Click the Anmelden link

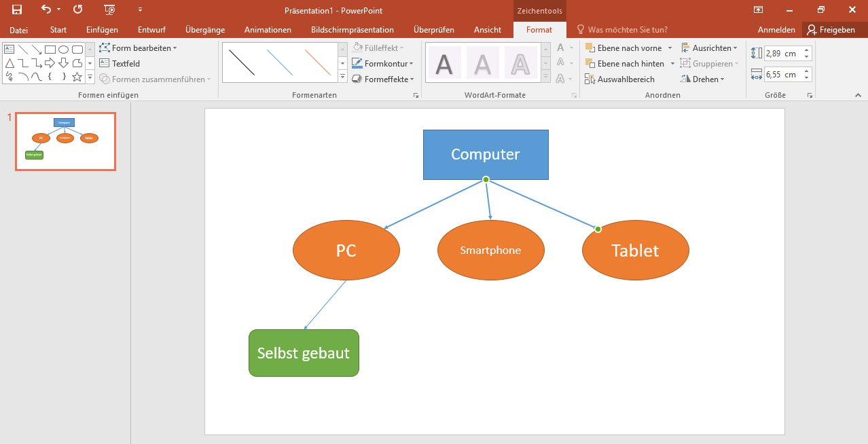click(776, 29)
